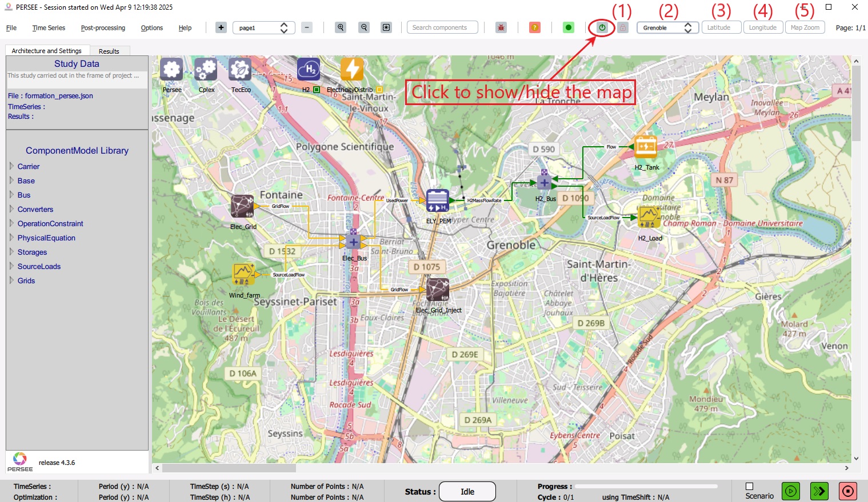868x502 pixels.
Task: Click the zoom in magnifier icon
Action: [341, 27]
